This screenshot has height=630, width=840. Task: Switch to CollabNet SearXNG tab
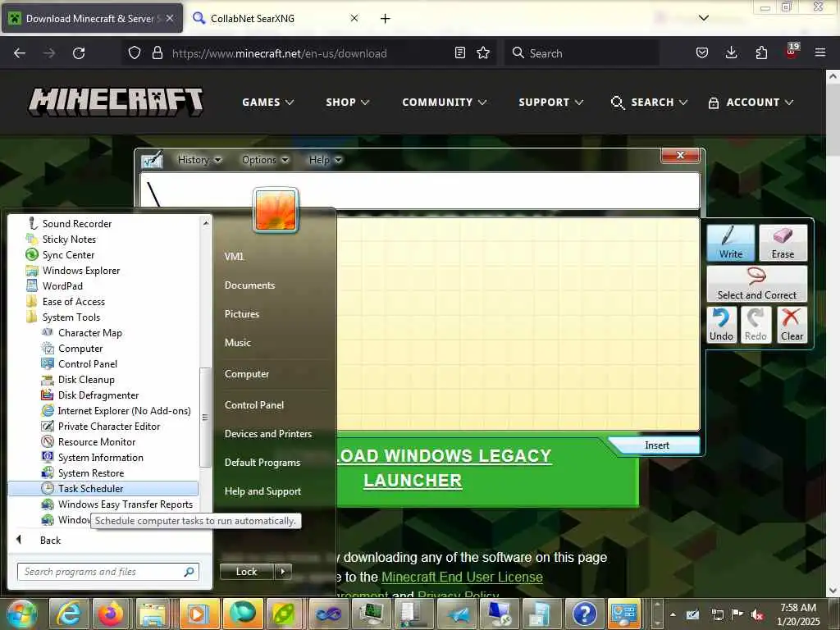[276, 18]
